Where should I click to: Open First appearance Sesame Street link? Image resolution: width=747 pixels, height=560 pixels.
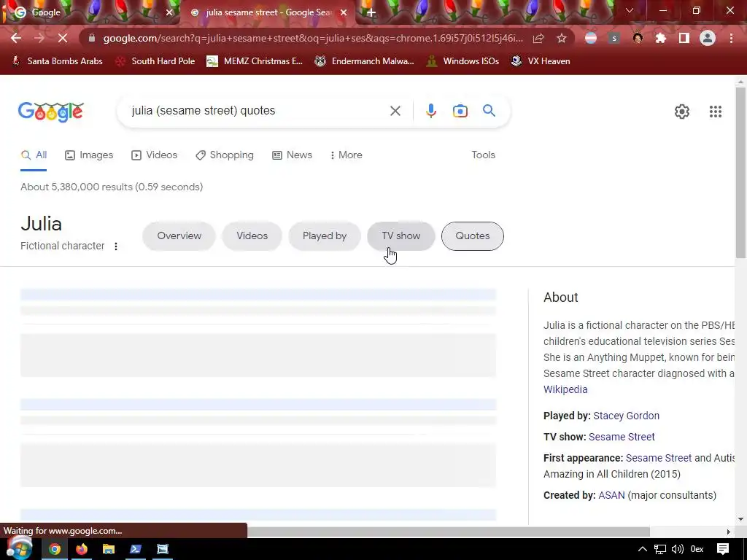pos(659,458)
